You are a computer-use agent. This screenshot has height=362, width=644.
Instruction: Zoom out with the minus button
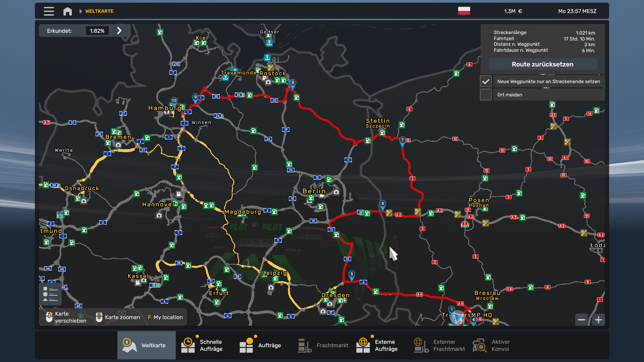click(x=582, y=320)
